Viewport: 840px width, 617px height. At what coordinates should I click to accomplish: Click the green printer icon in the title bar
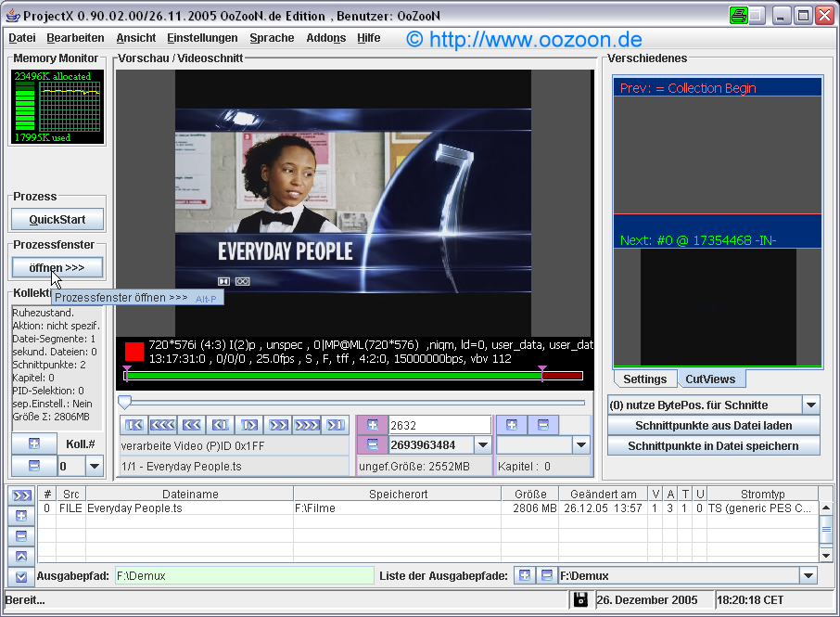(x=738, y=16)
